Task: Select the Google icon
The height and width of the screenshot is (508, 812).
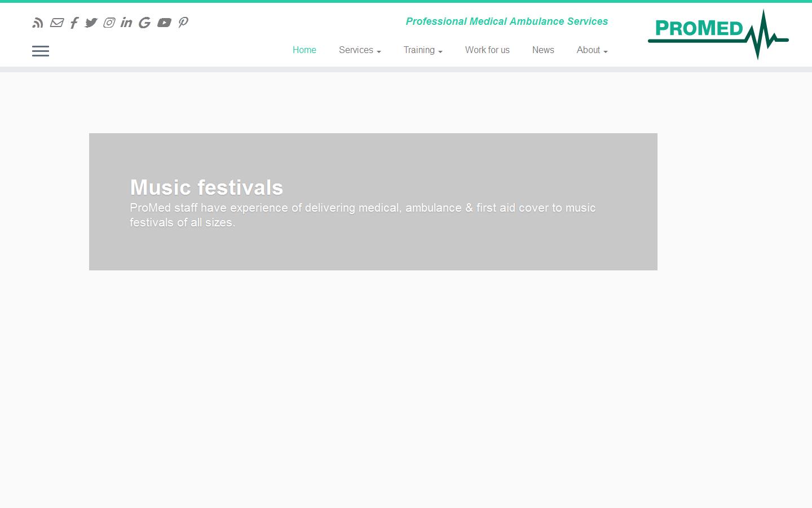Action: click(x=144, y=23)
